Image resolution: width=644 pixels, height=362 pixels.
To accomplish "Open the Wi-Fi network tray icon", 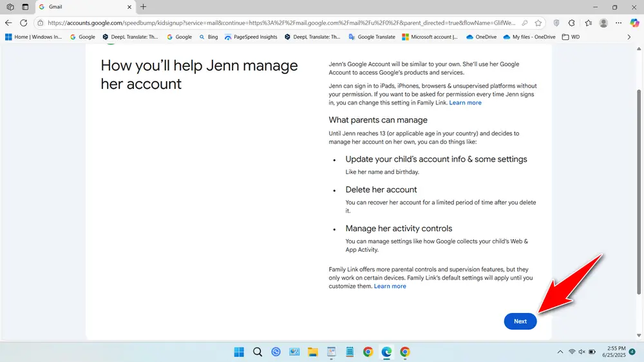I will click(572, 352).
